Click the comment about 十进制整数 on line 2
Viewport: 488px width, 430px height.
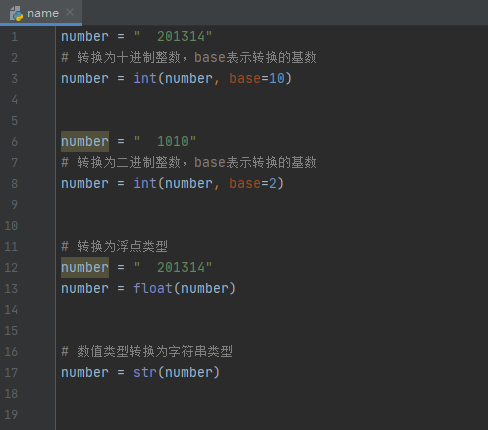pyautogui.click(x=189, y=58)
